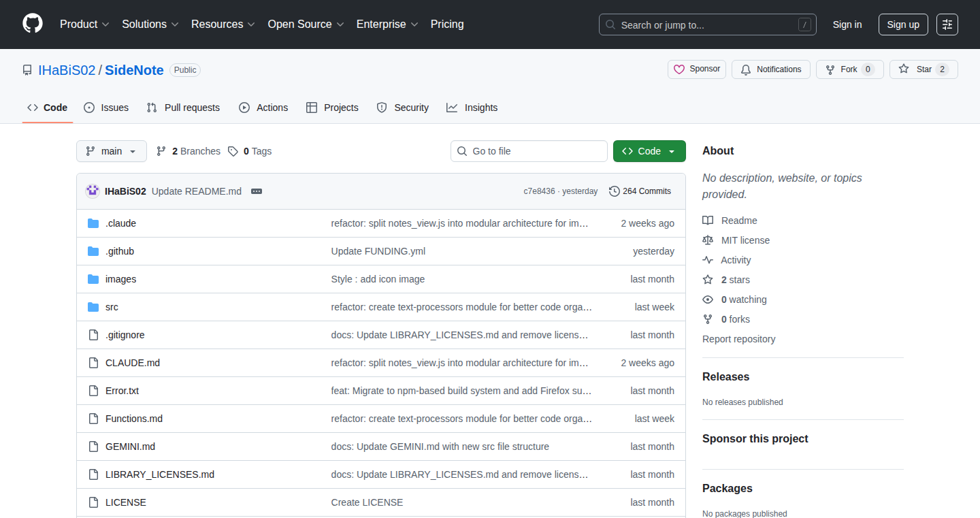Open the GEMINI.md file link

(130, 447)
